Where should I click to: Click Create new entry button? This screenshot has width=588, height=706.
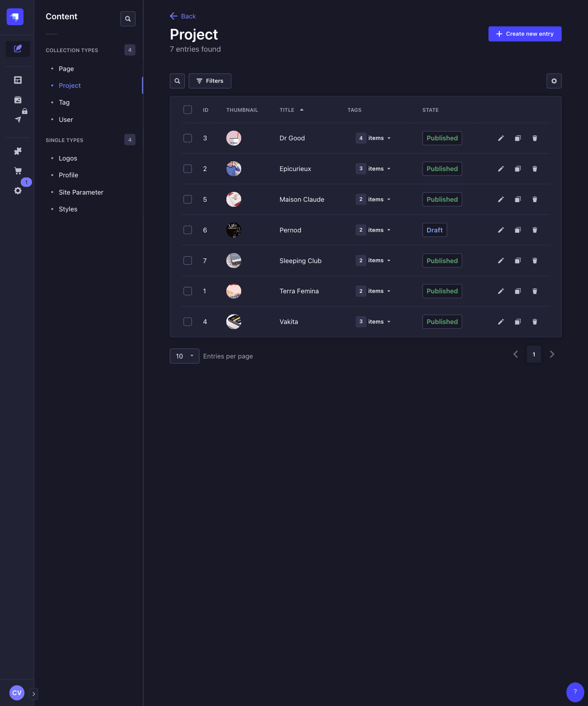tap(525, 34)
